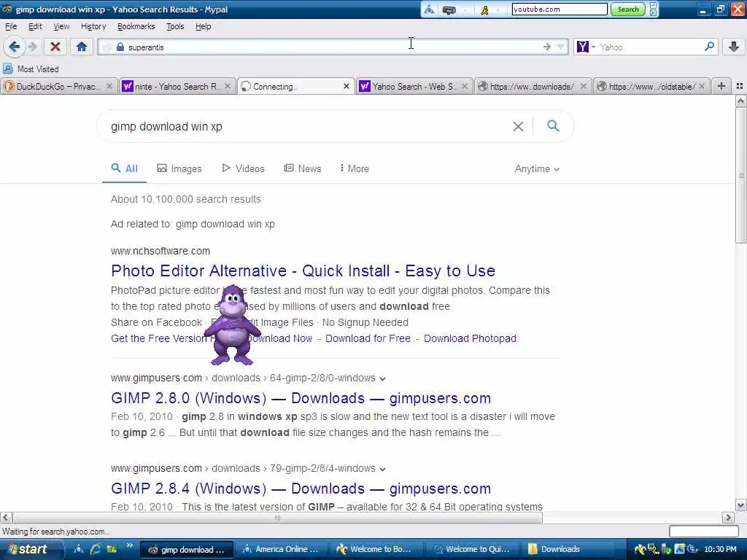Viewport: 747px width, 560px height.
Task: Open the GIMP 2.8.0 (Windows) Downloads result
Action: coord(301,397)
